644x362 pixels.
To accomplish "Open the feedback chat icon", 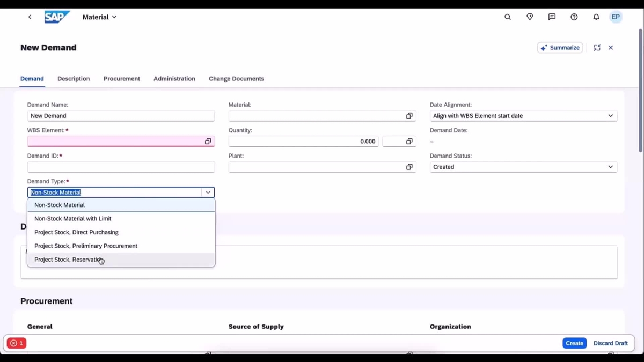I will tap(551, 17).
